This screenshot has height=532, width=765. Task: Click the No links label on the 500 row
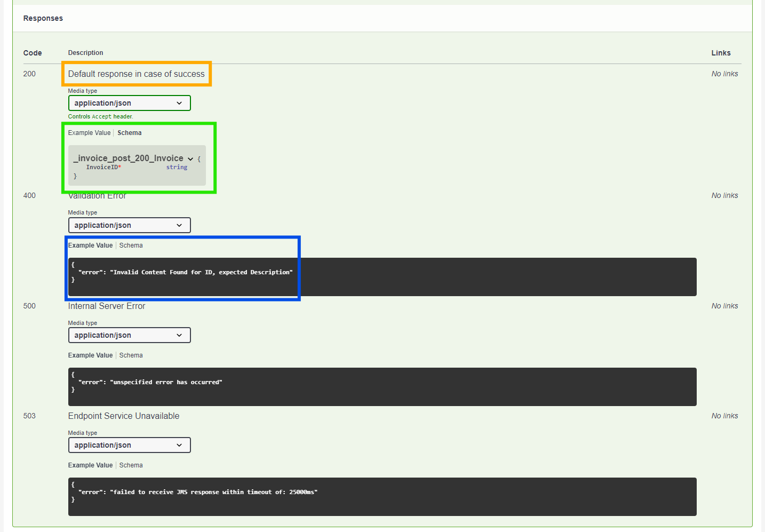(724, 305)
